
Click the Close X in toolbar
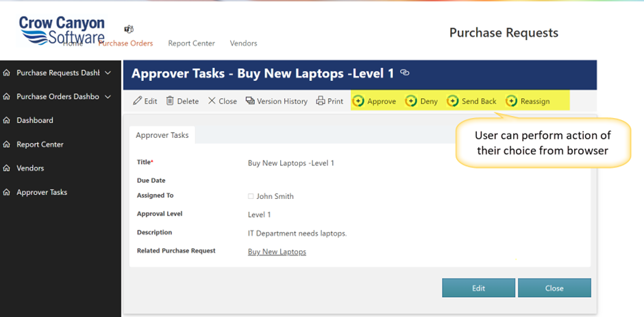coord(212,101)
